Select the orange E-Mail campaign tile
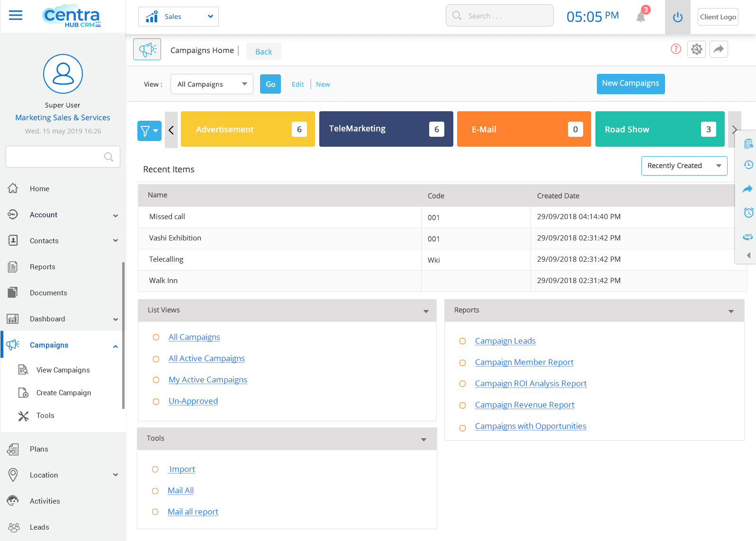Screen dimensions: 756x541 tap(523, 129)
